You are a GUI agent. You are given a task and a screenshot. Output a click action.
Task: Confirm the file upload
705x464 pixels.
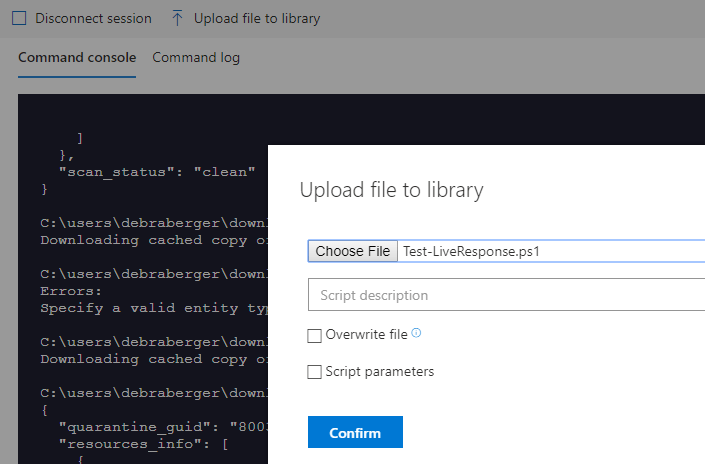click(x=355, y=432)
